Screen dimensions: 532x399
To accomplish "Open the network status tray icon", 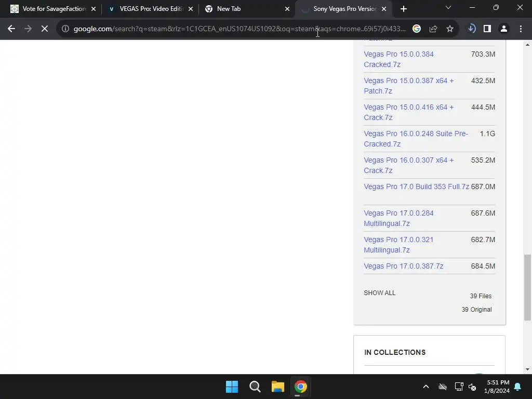I will 459,387.
